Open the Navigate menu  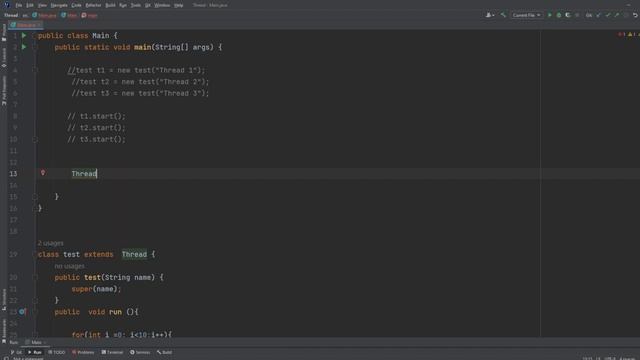click(x=59, y=5)
